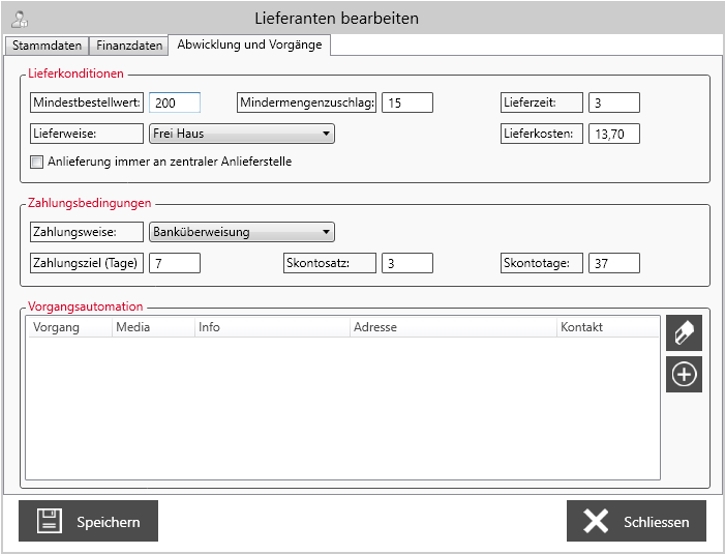The image size is (726, 556).
Task: Open the Lieferweise dropdown showing Frei Haus
Action: 241,134
